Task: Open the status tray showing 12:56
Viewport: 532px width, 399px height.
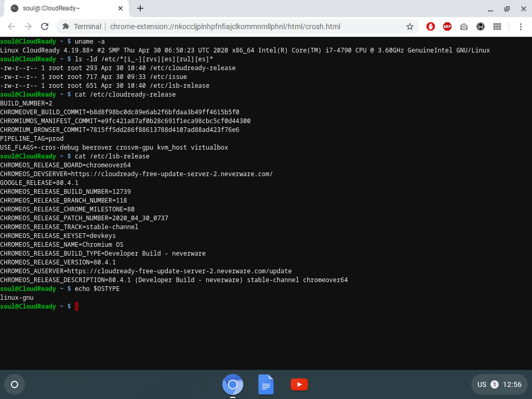Action: pyautogui.click(x=499, y=384)
